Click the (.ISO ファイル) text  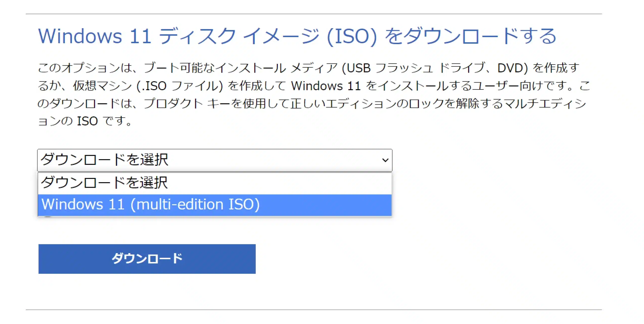point(180,86)
